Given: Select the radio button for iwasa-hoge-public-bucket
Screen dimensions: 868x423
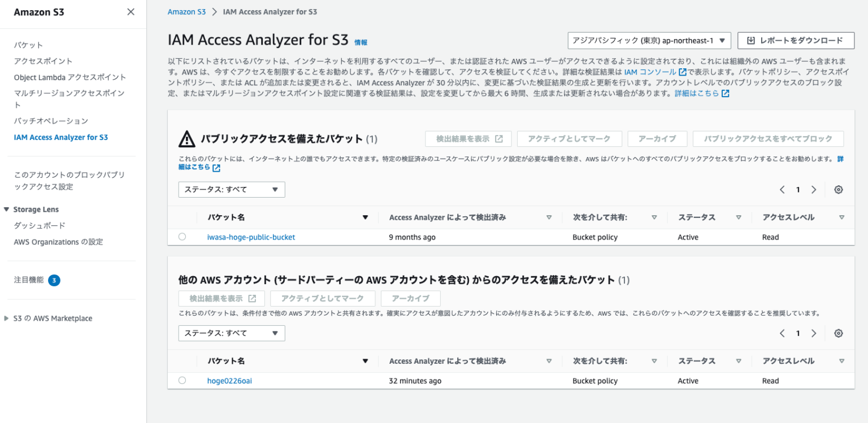Looking at the screenshot, I should point(182,237).
